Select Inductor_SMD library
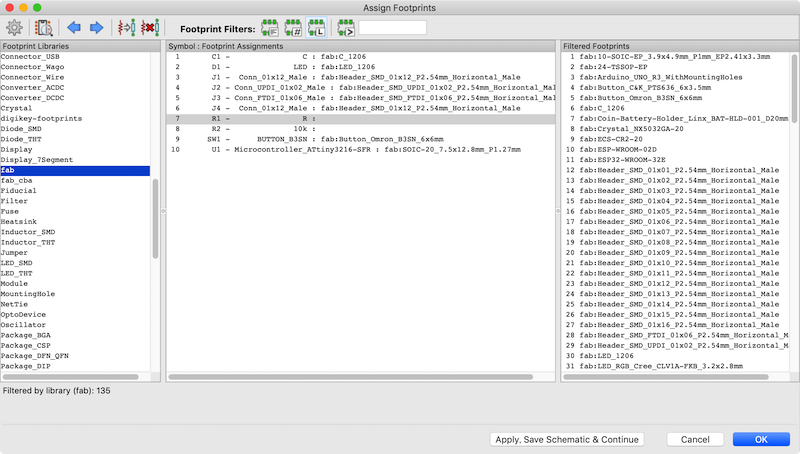Screen dimensions: 800x454 (28, 232)
